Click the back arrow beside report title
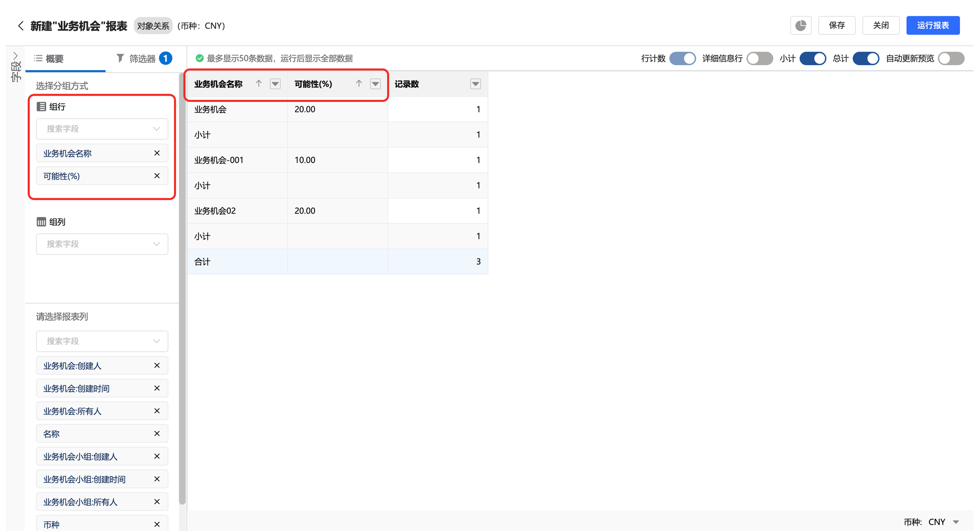Screen dimensions: 980x531 click(20, 26)
